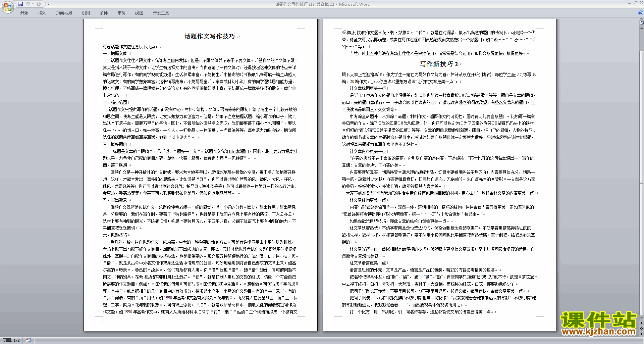Click heading 写作新技巧 2 on page two
Screen dimensions: 644x344
click(x=439, y=64)
